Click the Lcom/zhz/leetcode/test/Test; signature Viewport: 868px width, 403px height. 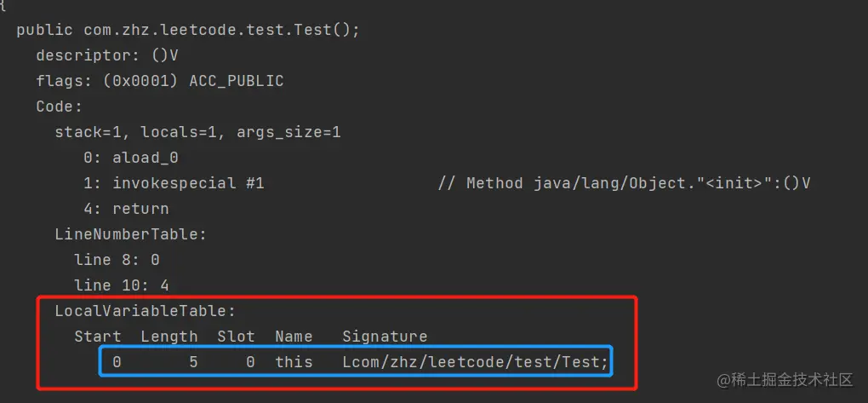(475, 362)
